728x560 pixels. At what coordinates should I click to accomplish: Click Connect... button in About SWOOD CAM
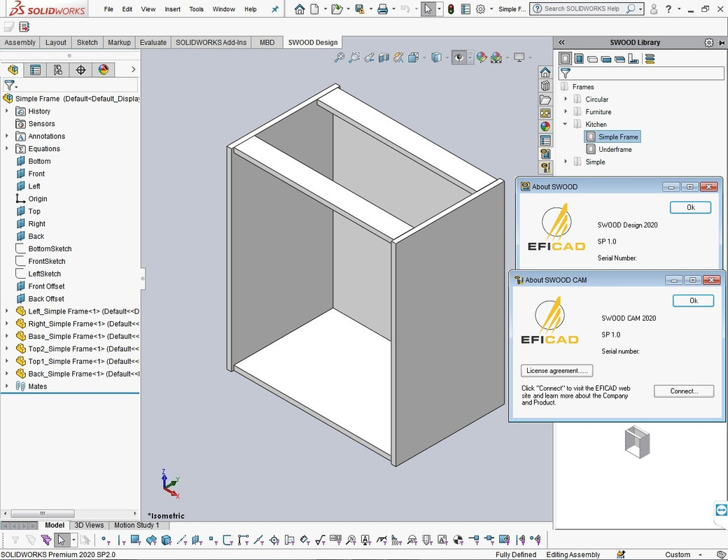tap(684, 391)
